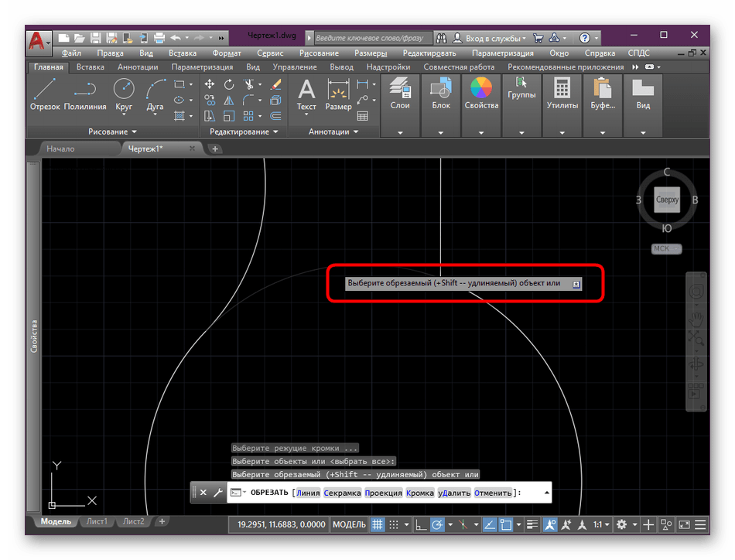Click Отменить option in command line
This screenshot has height=560, width=735.
[493, 493]
